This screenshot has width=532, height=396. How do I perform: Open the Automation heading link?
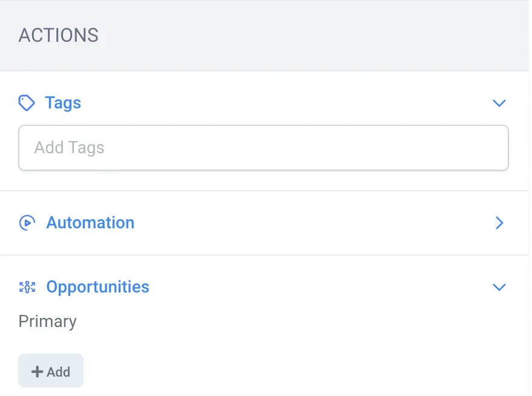click(x=90, y=223)
